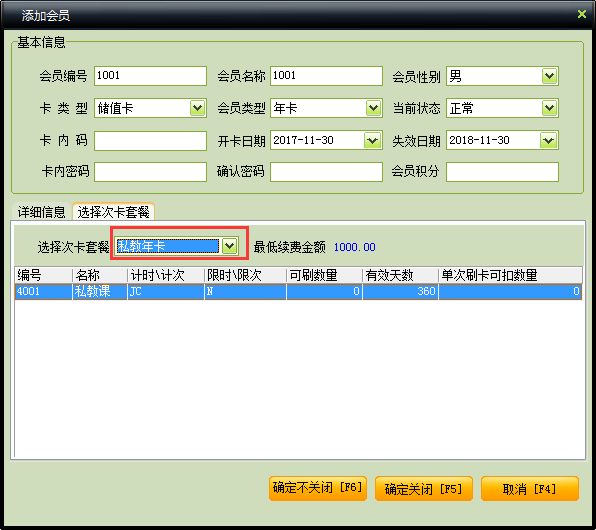The height and width of the screenshot is (530, 596).
Task: Switch to the 详细信息 tab
Action: pyautogui.click(x=41, y=212)
